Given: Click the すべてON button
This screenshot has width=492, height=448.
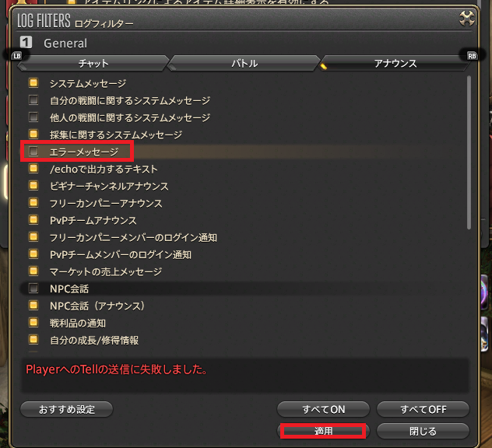Looking at the screenshot, I should point(323,409).
